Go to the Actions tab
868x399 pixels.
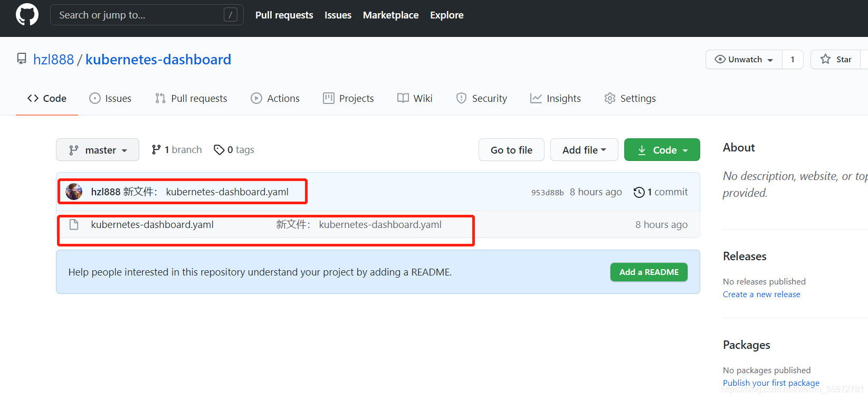[x=275, y=98]
